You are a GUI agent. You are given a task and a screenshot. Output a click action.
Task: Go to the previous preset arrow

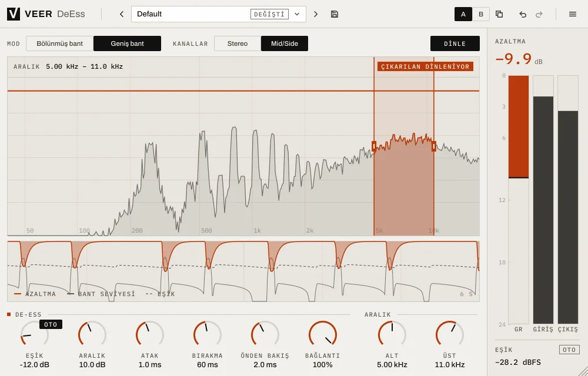(122, 14)
